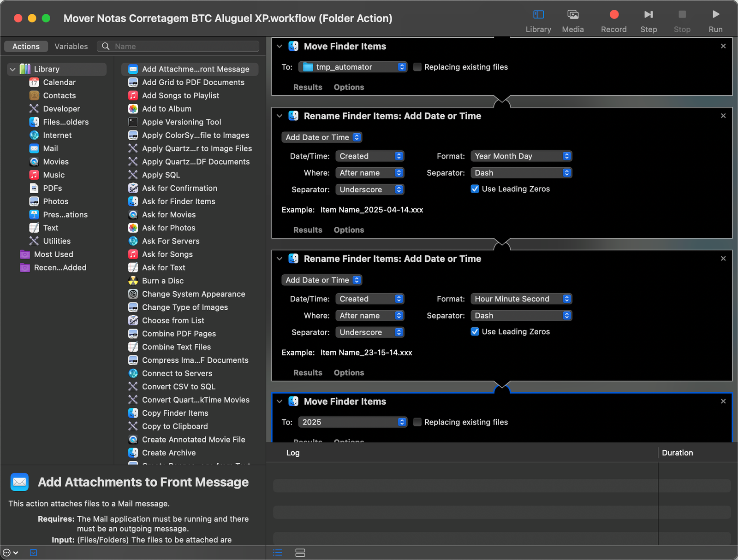Show the log list view icon
Image resolution: width=738 pixels, height=560 pixels.
pyautogui.click(x=278, y=553)
